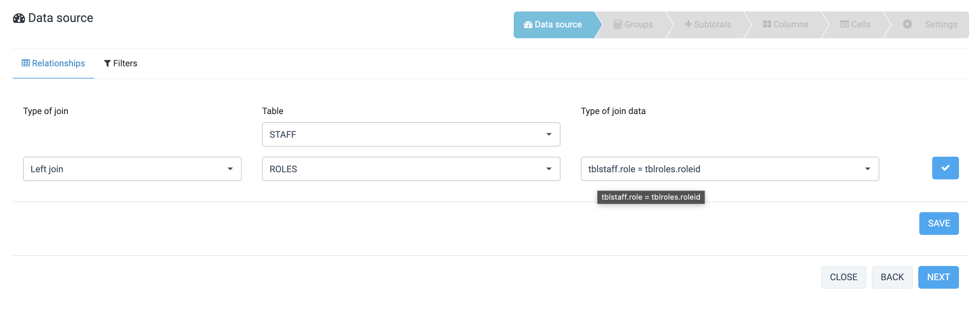The height and width of the screenshot is (310, 980).
Task: Switch to the Filters tab
Action: pos(121,63)
